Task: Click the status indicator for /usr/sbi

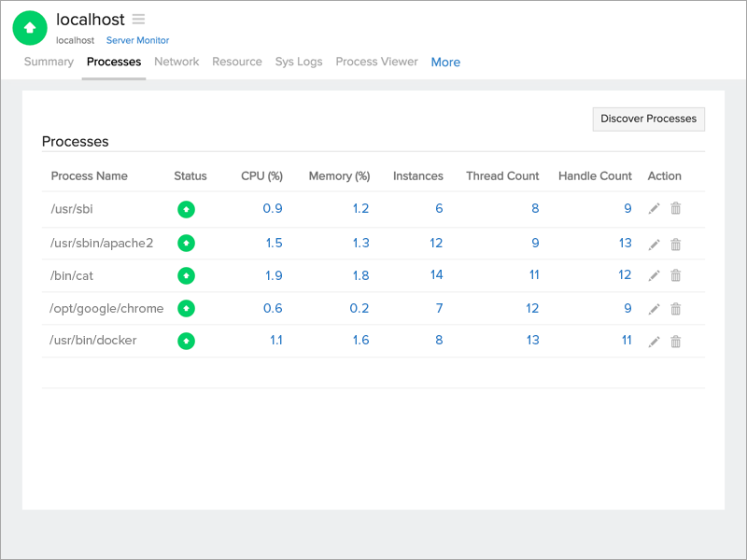Action: tap(186, 209)
